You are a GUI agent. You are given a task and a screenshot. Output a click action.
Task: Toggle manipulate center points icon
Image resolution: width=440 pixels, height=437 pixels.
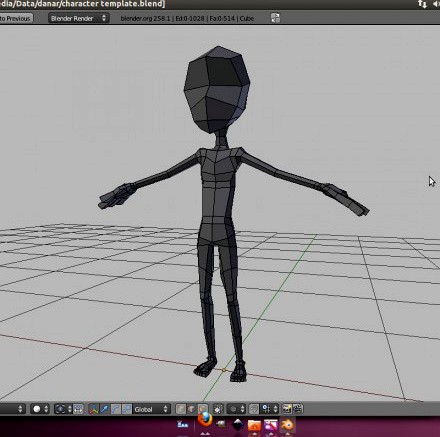coord(78,409)
